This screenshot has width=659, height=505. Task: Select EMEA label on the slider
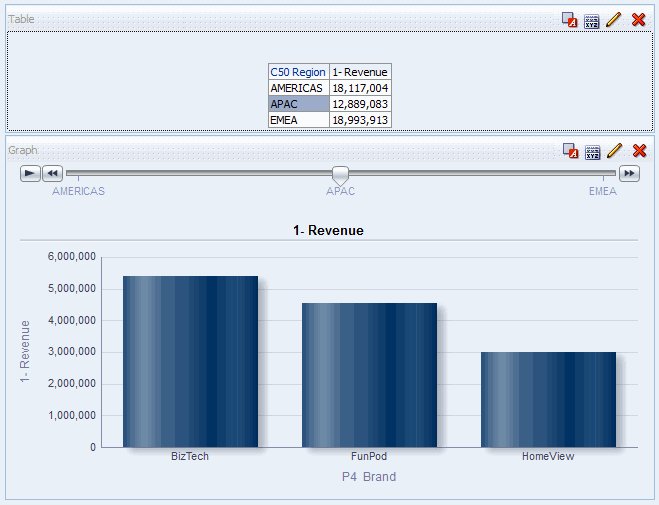coord(602,191)
